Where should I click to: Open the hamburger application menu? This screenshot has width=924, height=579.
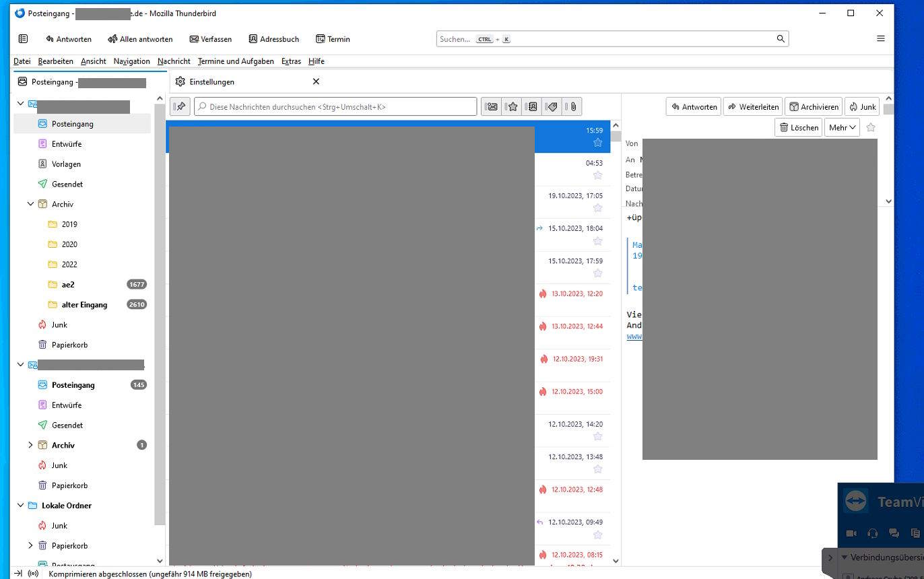pyautogui.click(x=880, y=39)
